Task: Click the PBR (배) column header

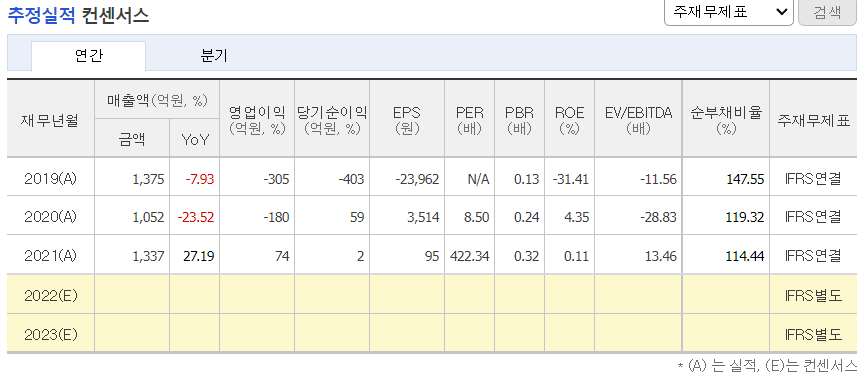Action: click(519, 120)
